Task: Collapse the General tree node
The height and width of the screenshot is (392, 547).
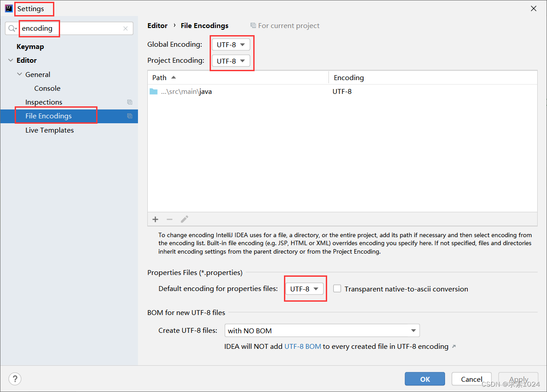Action: (x=20, y=74)
